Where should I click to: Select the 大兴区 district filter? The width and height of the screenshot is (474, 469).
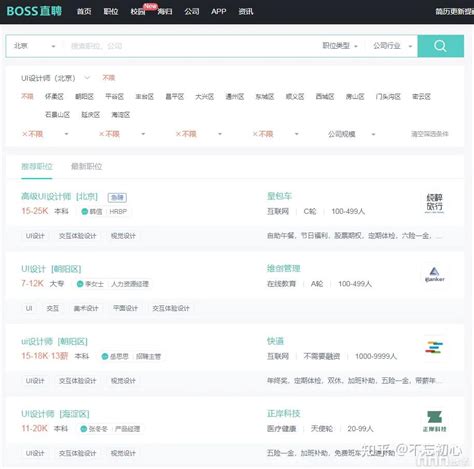coord(204,97)
